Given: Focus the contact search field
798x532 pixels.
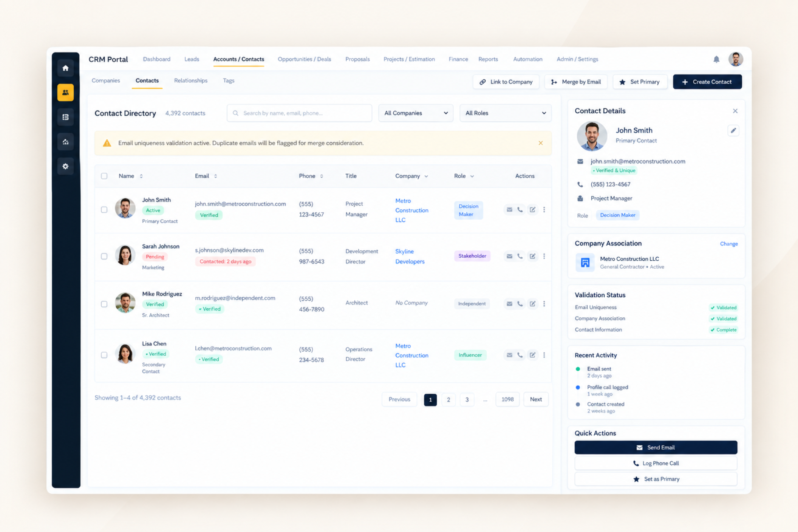Looking at the screenshot, I should pos(299,113).
